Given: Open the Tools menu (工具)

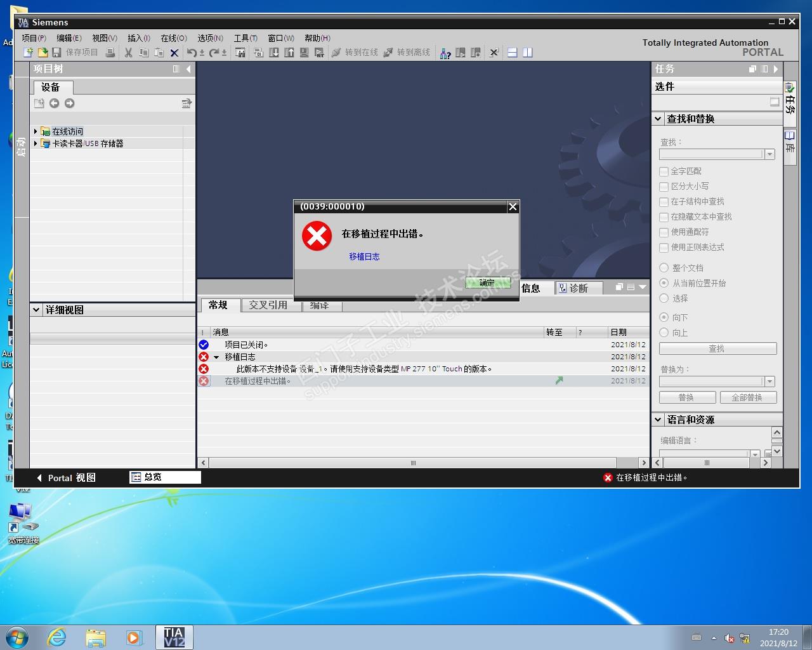Looking at the screenshot, I should [x=246, y=38].
